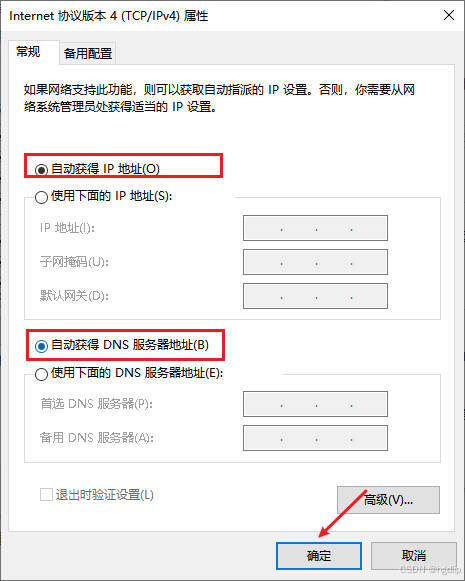Click the 子网掩码(U) input field
Viewport: 465px width, 581px height.
315,262
